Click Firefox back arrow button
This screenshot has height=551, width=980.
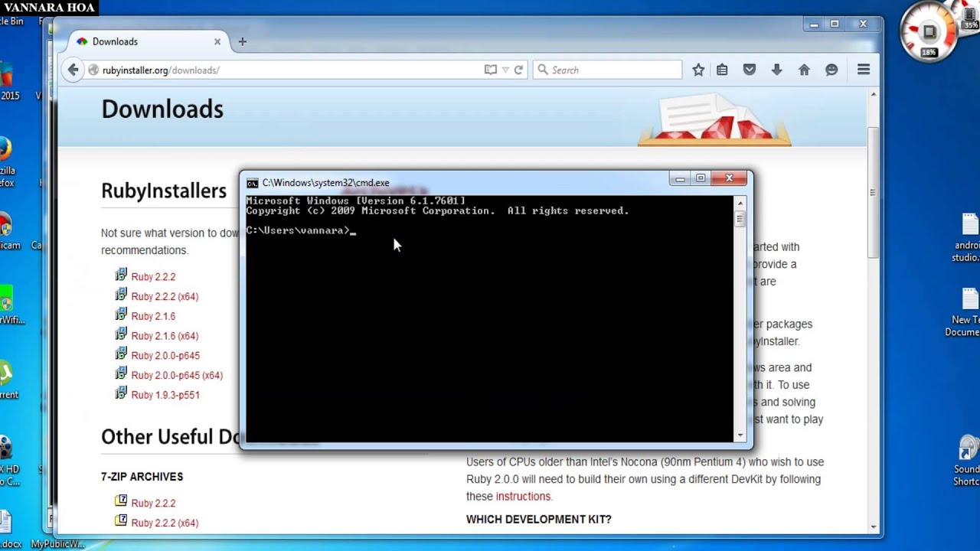[73, 70]
